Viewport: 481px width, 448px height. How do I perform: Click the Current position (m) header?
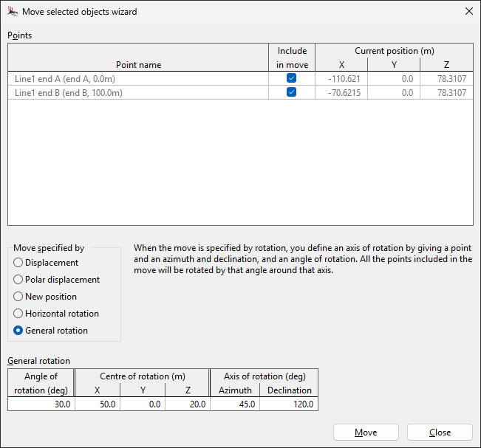(395, 51)
